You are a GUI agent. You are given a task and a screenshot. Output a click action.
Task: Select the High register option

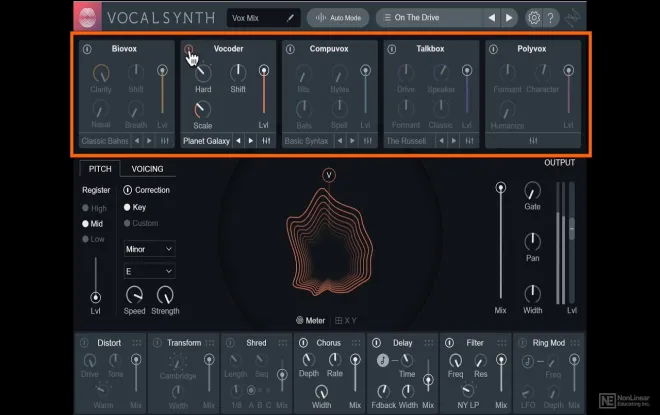95,208
